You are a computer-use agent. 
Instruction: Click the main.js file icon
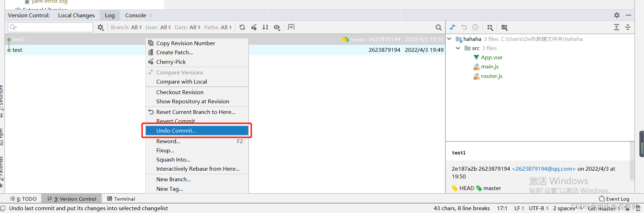(x=476, y=67)
